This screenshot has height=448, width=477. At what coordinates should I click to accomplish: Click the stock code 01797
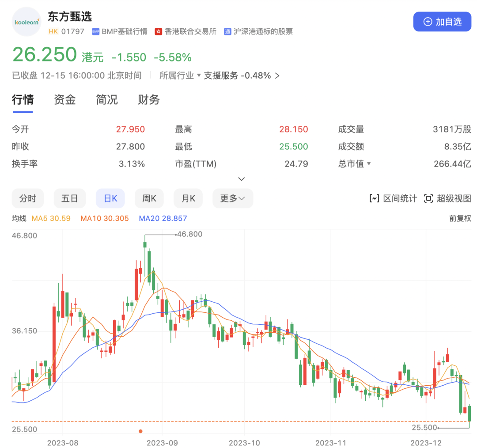click(73, 32)
